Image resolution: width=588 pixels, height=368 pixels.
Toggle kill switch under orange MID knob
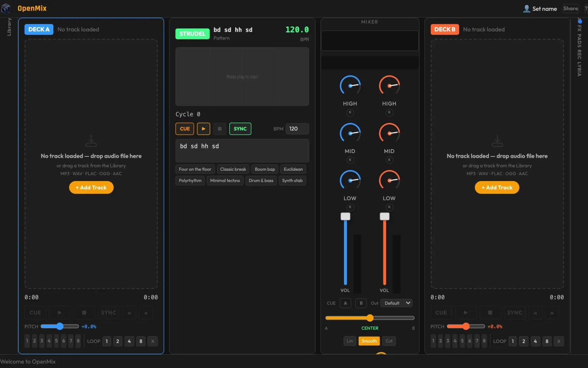point(390,160)
